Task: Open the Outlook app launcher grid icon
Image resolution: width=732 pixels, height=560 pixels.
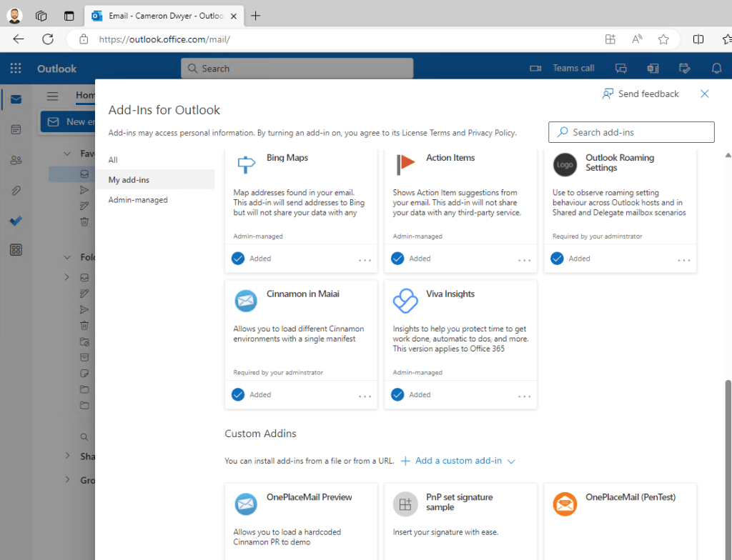Action: coord(16,69)
